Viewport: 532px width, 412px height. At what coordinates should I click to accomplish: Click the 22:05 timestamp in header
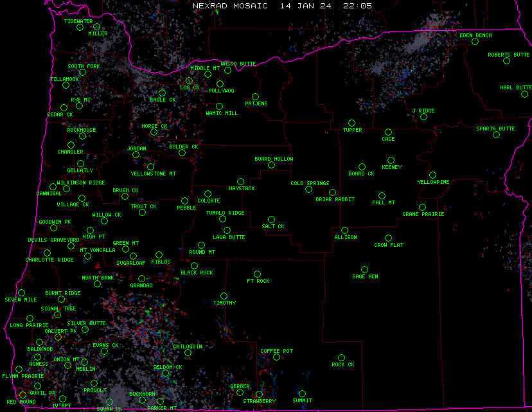click(357, 5)
